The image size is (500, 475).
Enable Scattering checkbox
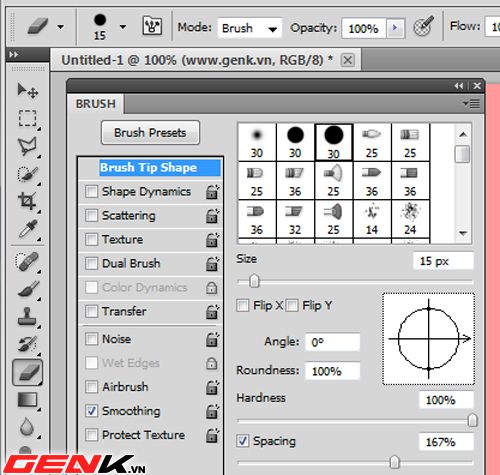[91, 216]
